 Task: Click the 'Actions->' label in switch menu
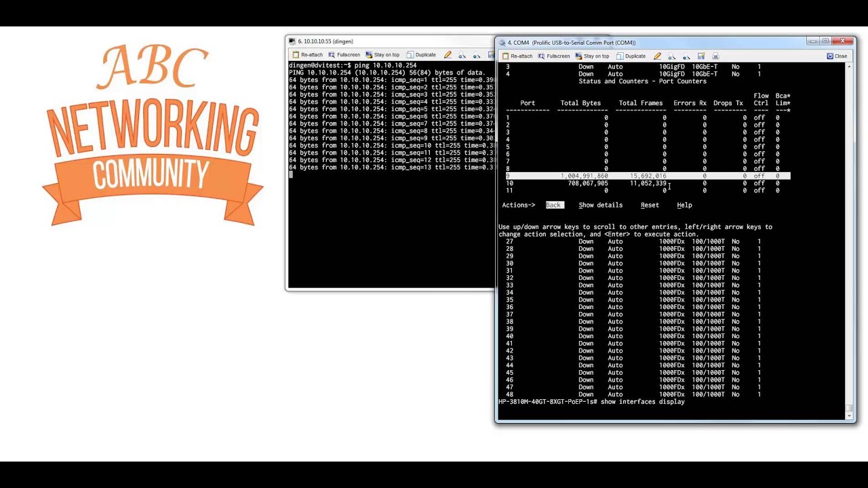pyautogui.click(x=519, y=205)
